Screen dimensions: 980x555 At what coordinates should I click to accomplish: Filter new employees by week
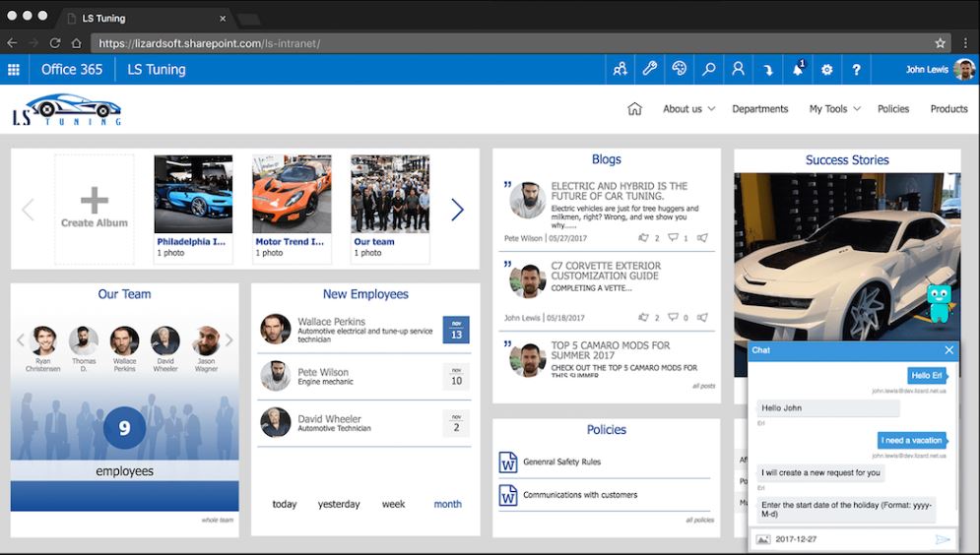394,504
